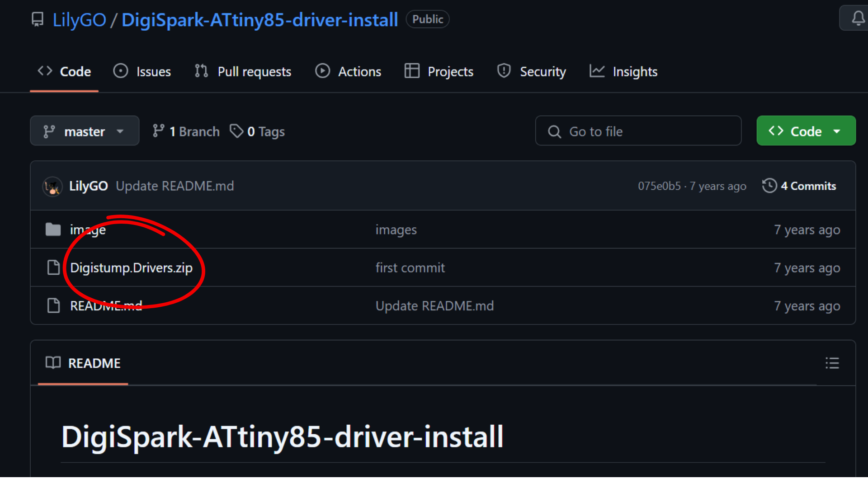The image size is (868, 488).
Task: Open the LilyGO owner profile link
Action: [80, 20]
